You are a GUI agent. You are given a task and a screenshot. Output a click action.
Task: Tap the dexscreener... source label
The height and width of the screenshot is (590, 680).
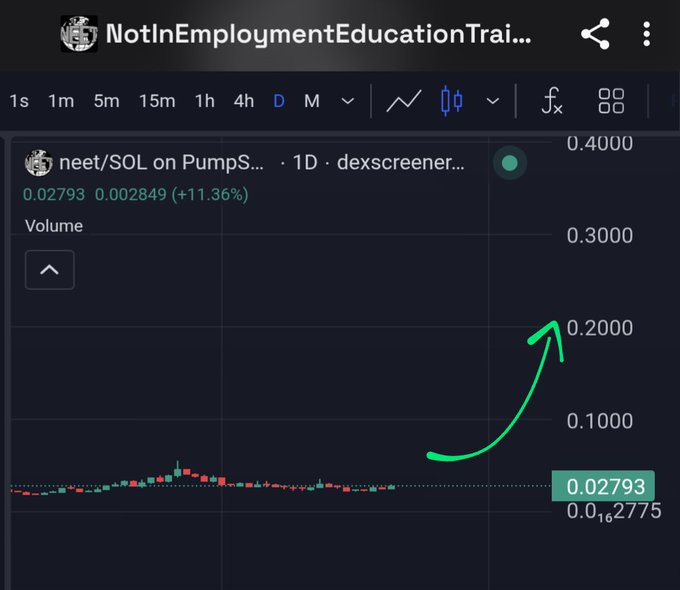click(401, 163)
